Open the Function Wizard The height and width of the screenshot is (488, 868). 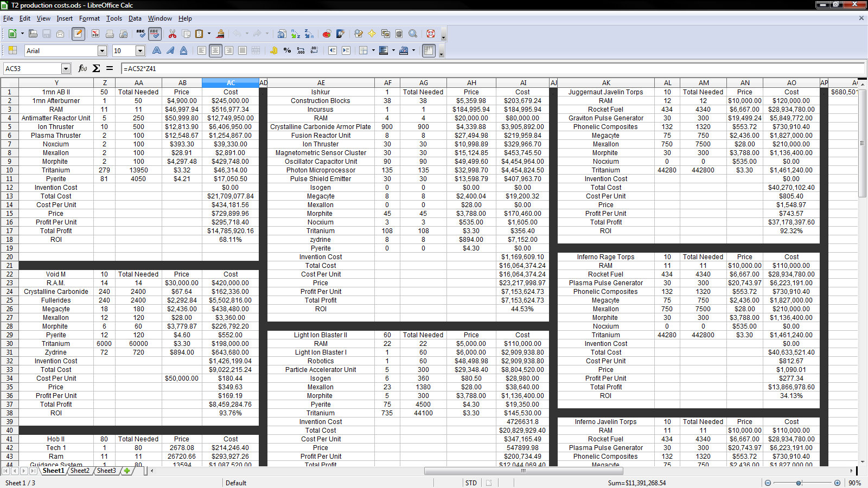coord(82,68)
